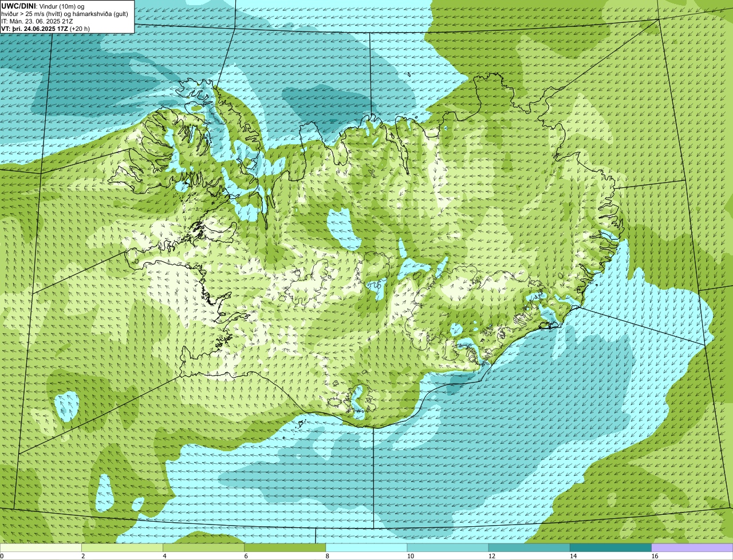Click the dark teal 14–16 m/s color bar segment
Image resolution: width=733 pixels, height=560 pixels.
pos(611,548)
